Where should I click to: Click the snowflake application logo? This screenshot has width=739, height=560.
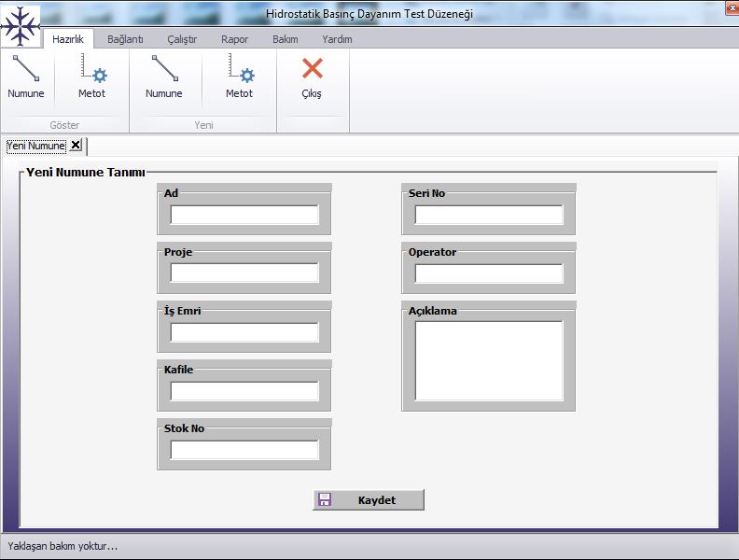click(x=21, y=26)
